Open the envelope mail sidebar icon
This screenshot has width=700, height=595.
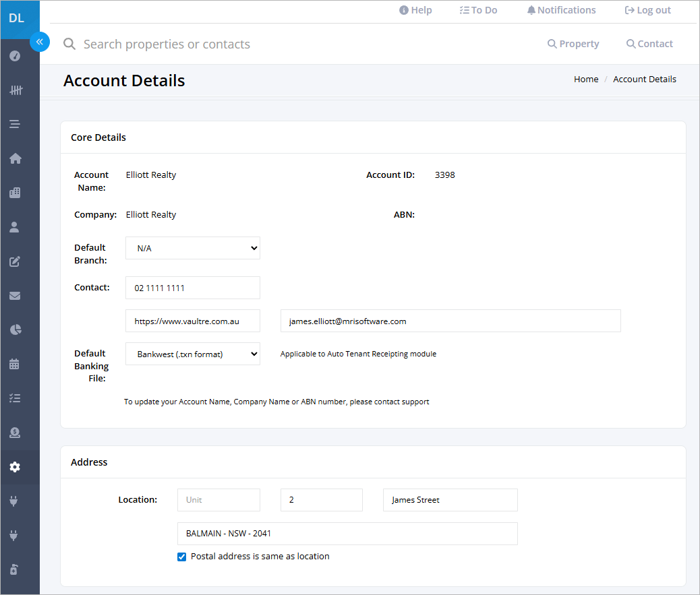15,296
